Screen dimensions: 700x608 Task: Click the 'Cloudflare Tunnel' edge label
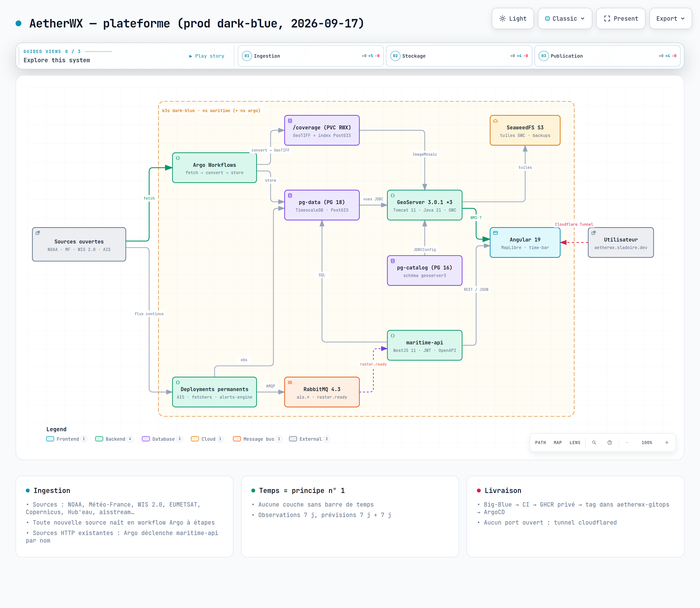[574, 224]
